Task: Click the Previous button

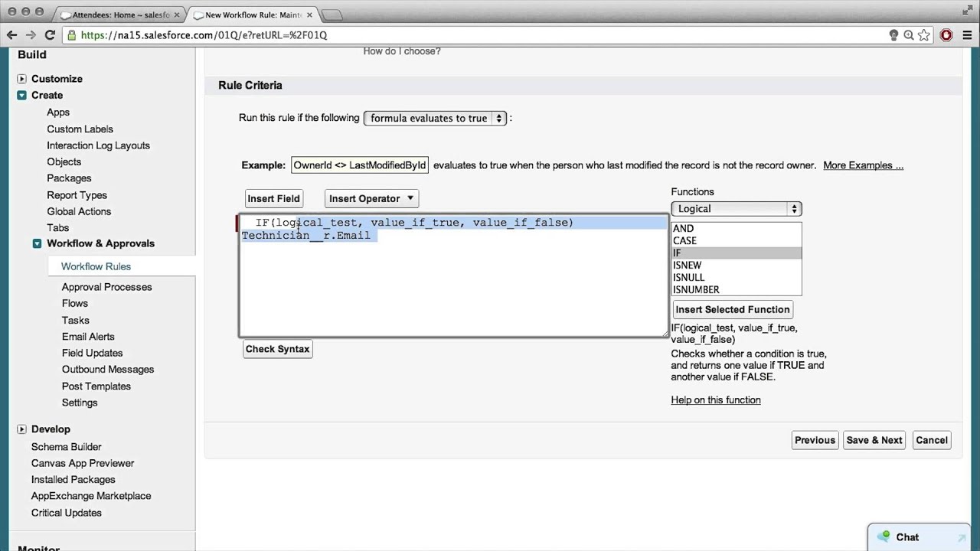Action: pos(815,440)
